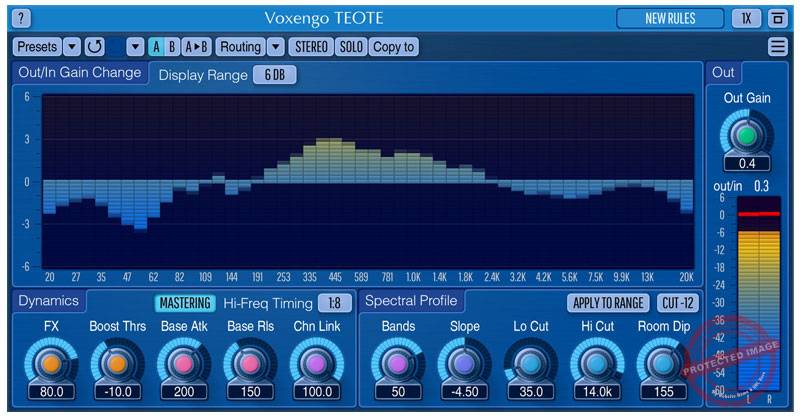800x417 pixels.
Task: Open the Routing menu
Action: (240, 47)
